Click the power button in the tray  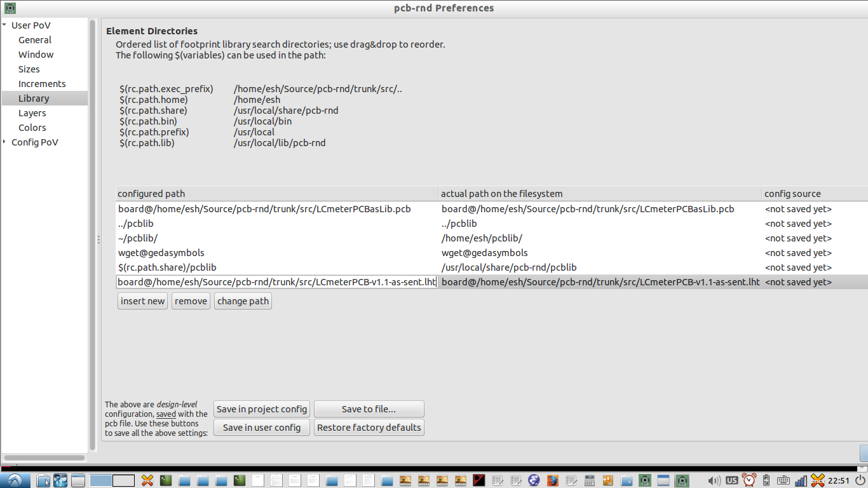[x=860, y=480]
